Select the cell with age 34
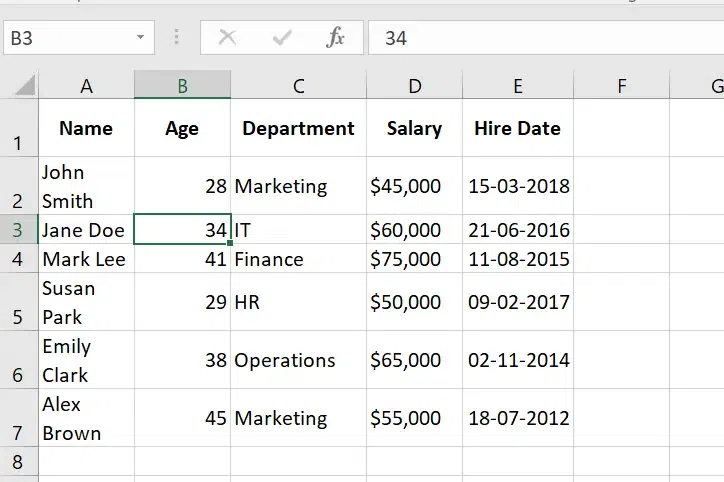 pos(182,229)
